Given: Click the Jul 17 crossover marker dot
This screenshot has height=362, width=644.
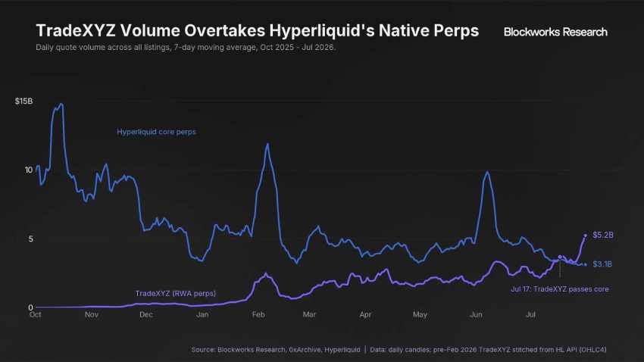Looking at the screenshot, I should [x=560, y=257].
